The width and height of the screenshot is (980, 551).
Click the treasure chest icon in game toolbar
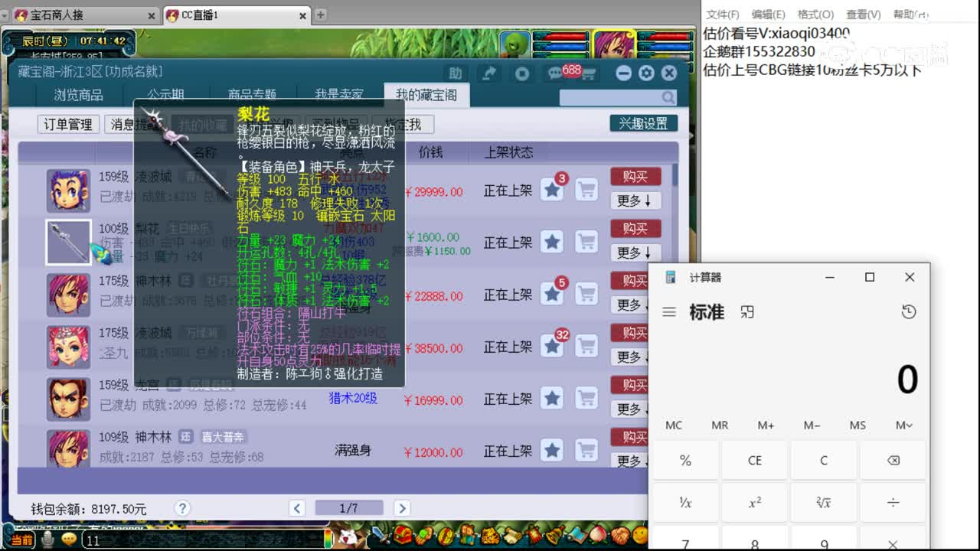[403, 536]
